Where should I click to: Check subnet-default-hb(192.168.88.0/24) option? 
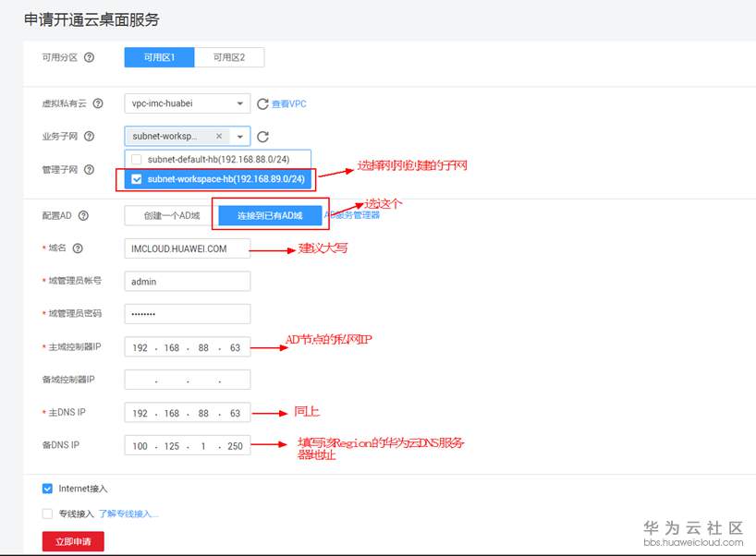point(137,160)
